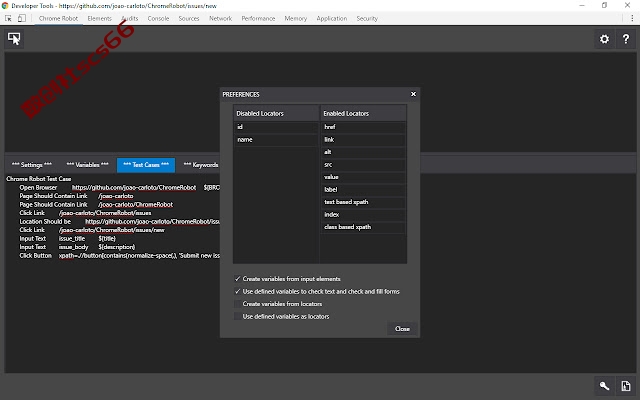Screen dimensions: 640x400
Task: Click the Close button in Preferences
Action: pyautogui.click(x=402, y=329)
